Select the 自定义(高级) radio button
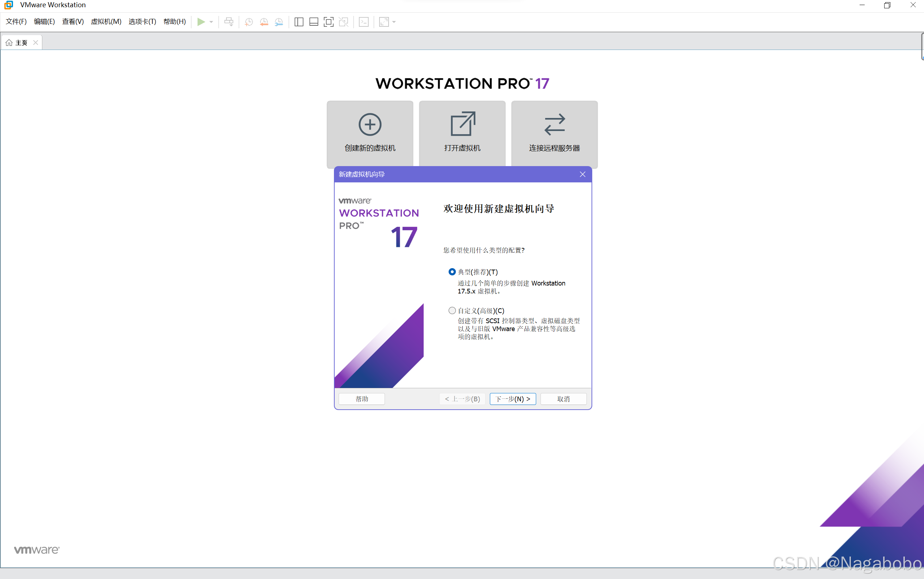This screenshot has height=579, width=924. (x=452, y=310)
